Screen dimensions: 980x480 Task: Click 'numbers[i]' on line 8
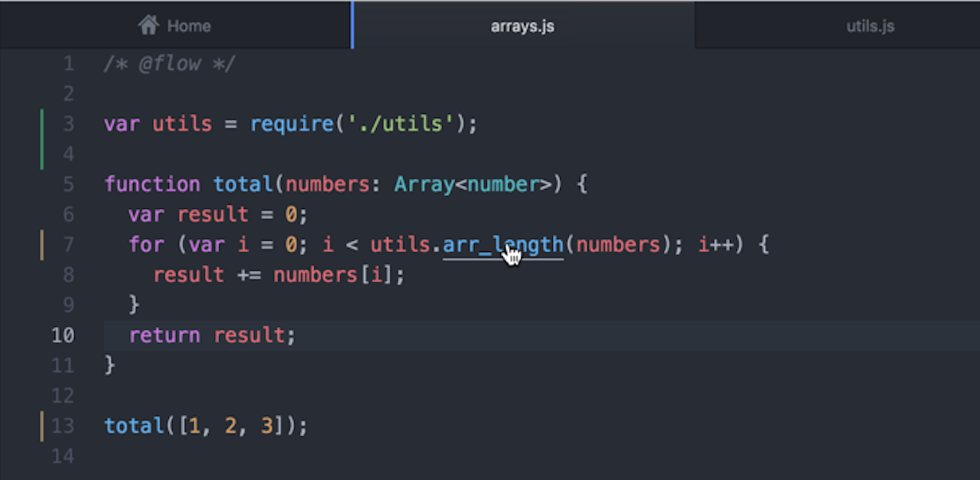pyautogui.click(x=334, y=275)
